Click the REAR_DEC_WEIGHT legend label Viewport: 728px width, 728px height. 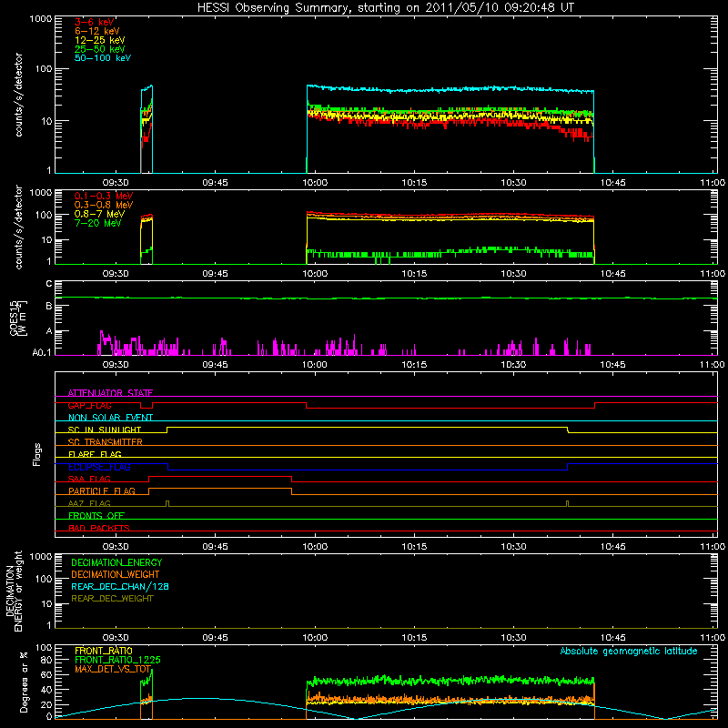pos(112,599)
